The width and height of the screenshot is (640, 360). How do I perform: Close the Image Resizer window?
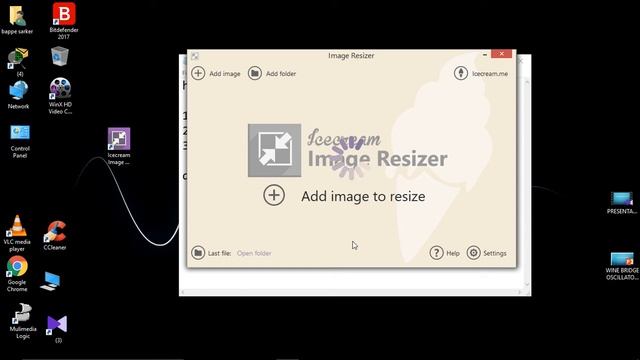click(x=501, y=54)
